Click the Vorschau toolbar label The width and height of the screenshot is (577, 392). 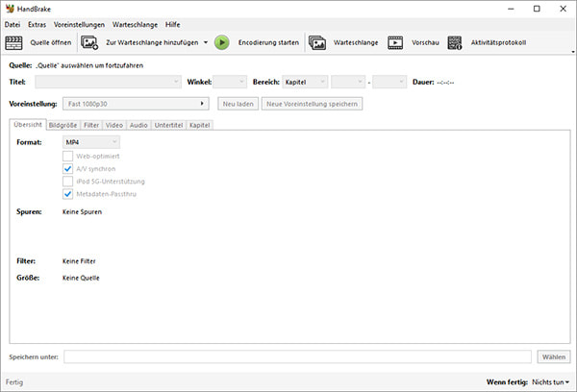[425, 42]
